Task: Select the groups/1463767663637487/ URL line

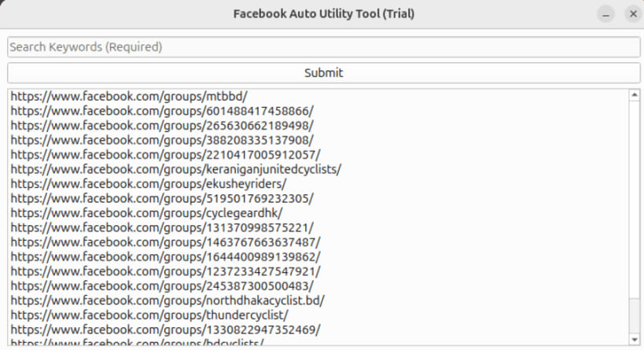Action: [165, 242]
